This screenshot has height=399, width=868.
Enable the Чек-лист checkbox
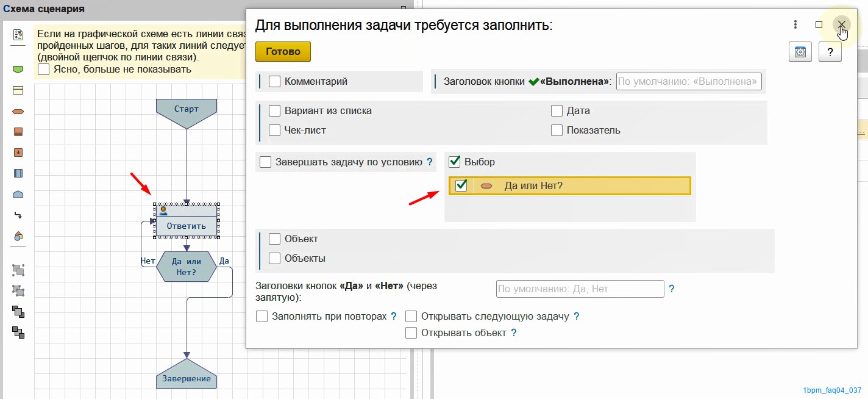(x=274, y=130)
